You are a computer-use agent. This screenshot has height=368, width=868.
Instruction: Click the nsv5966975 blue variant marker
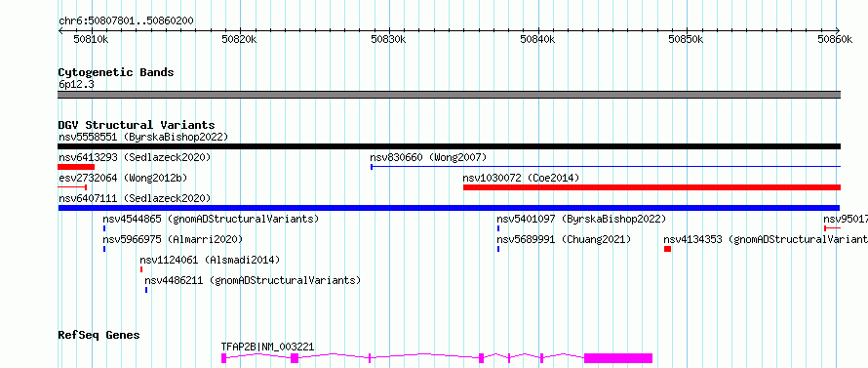pos(104,249)
